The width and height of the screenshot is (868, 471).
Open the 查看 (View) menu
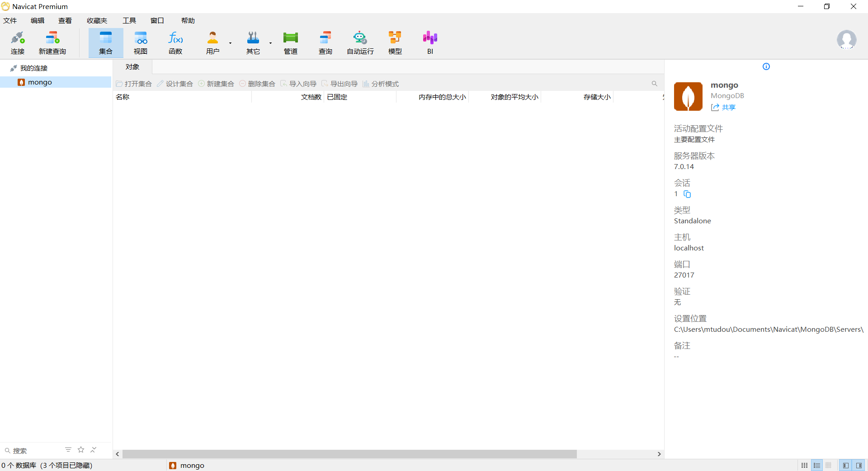pyautogui.click(x=65, y=21)
